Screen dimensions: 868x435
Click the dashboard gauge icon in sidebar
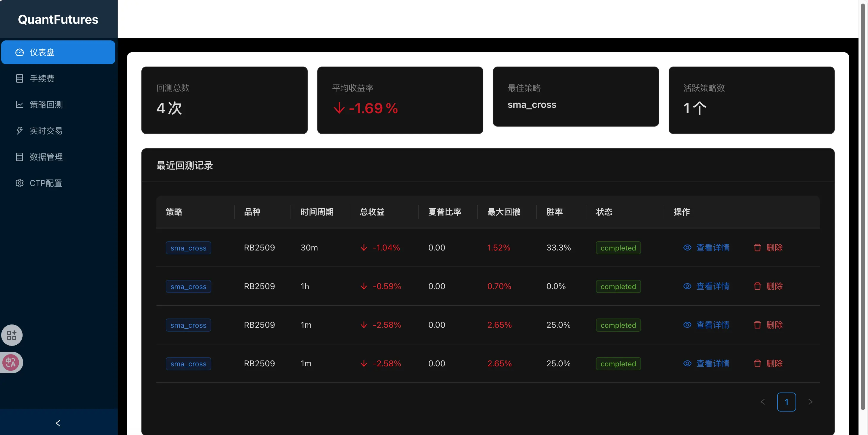pos(20,52)
